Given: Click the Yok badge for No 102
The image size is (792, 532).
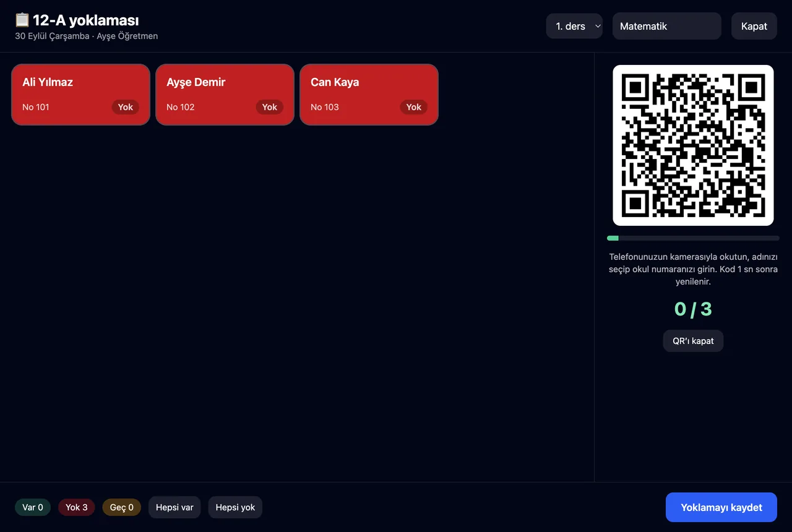Looking at the screenshot, I should [270, 107].
